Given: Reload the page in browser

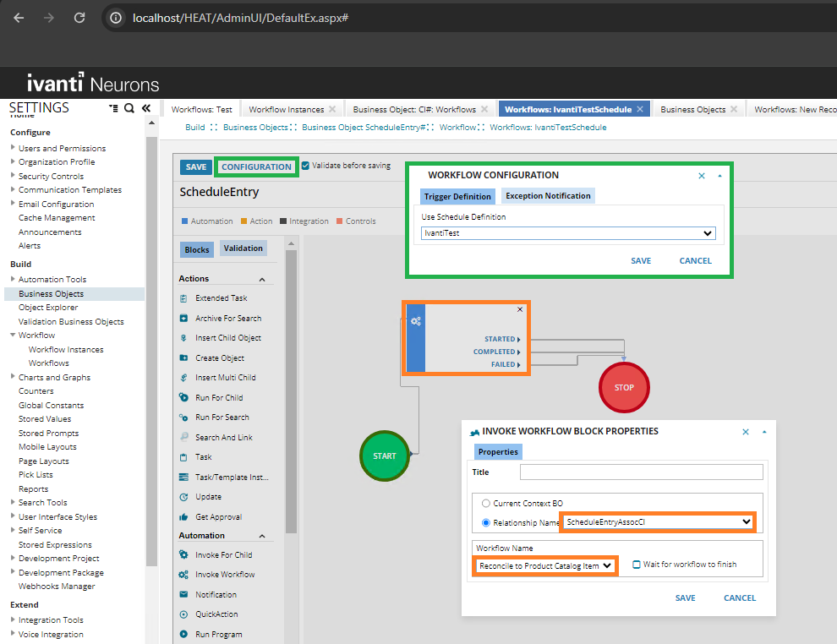Looking at the screenshot, I should (79, 18).
